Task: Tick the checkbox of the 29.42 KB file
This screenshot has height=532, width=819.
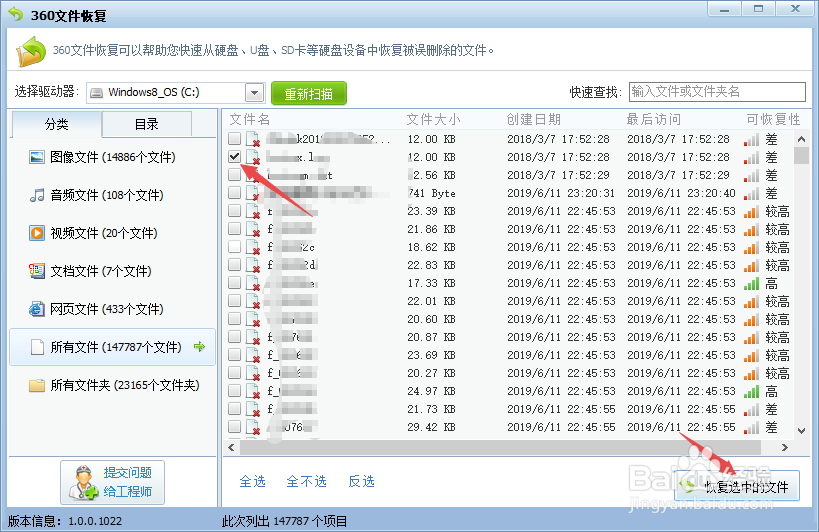Action: coord(235,427)
